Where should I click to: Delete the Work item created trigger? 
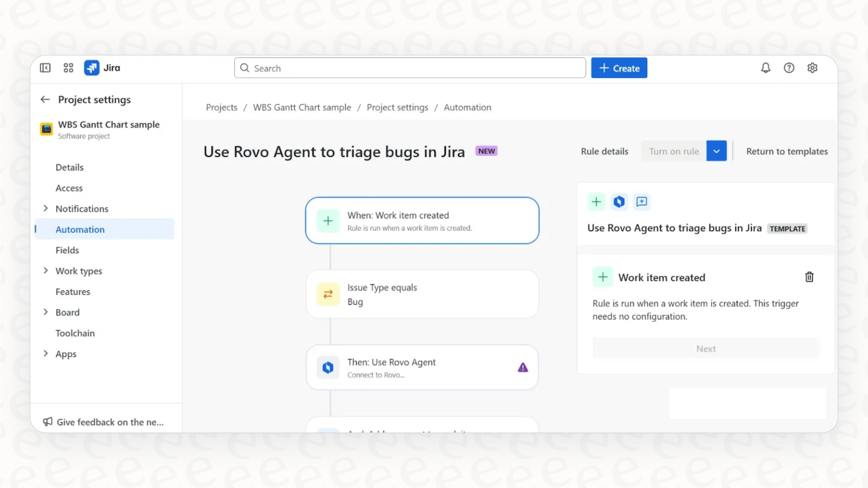click(809, 277)
